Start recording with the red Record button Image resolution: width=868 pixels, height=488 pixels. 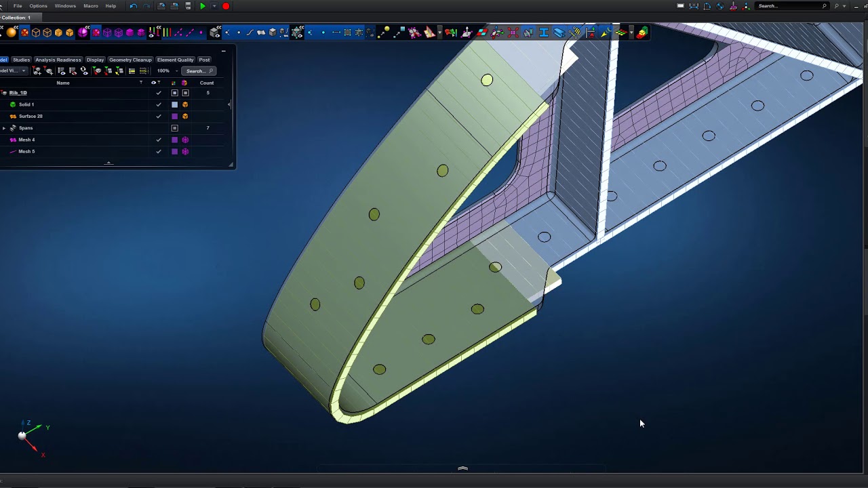(x=226, y=6)
